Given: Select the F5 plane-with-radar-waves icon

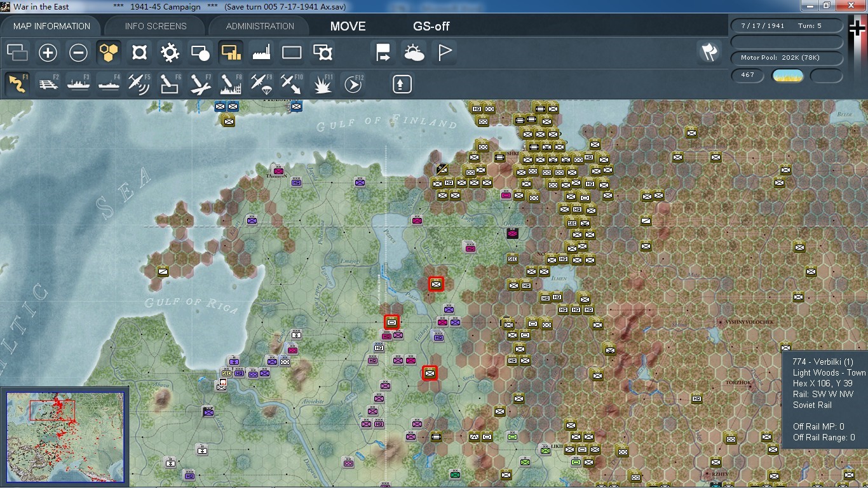Looking at the screenshot, I should (x=139, y=83).
